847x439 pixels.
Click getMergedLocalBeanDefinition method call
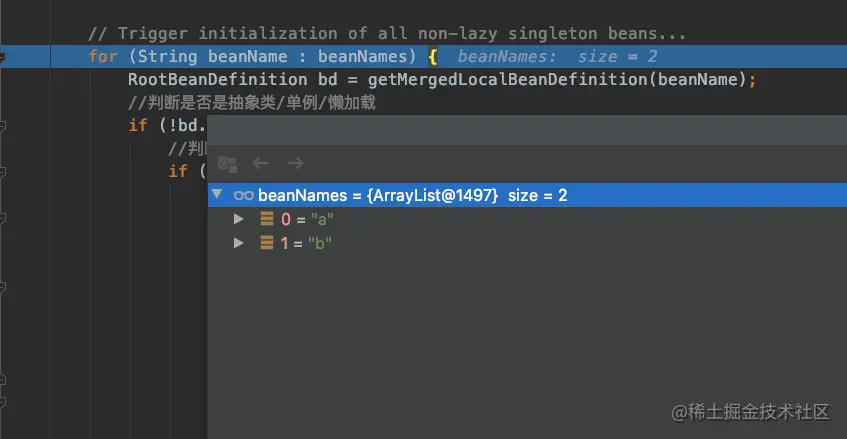[x=507, y=80]
